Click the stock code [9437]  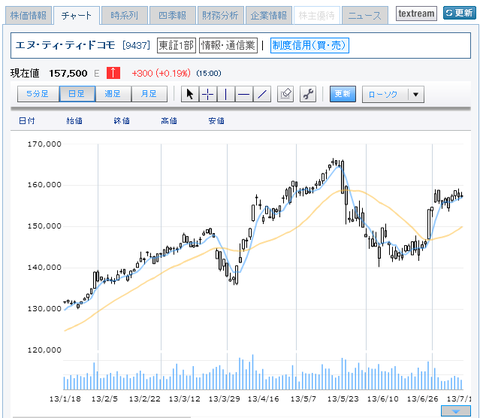pyautogui.click(x=136, y=45)
